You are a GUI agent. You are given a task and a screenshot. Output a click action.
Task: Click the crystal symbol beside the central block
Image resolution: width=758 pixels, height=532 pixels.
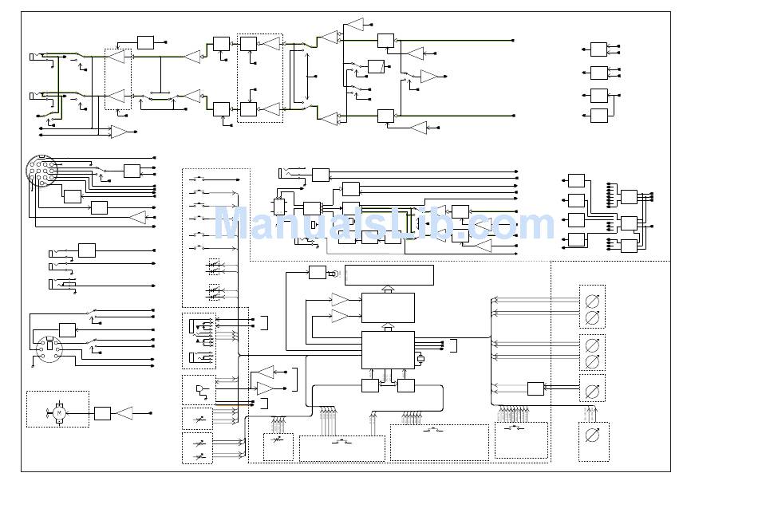420,359
